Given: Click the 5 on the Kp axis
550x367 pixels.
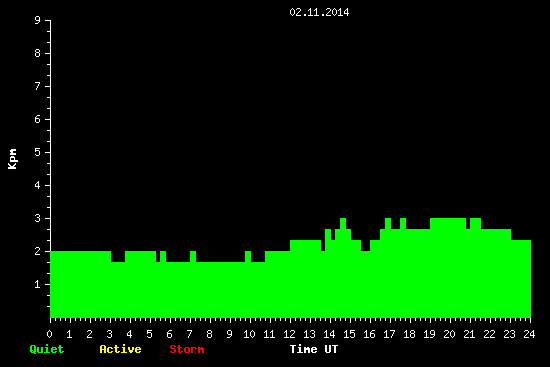Looking at the screenshot, I should coord(38,152).
